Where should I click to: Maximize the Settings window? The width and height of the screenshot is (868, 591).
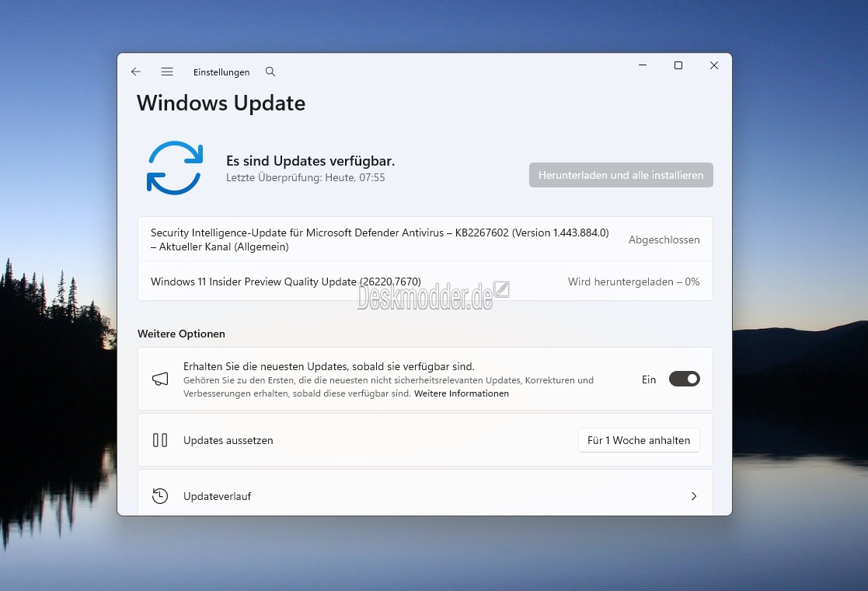(x=678, y=66)
